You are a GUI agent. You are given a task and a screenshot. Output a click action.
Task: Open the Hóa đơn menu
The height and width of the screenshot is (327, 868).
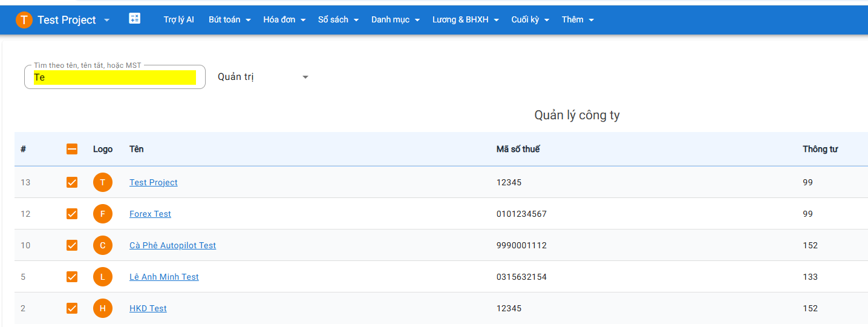284,19
